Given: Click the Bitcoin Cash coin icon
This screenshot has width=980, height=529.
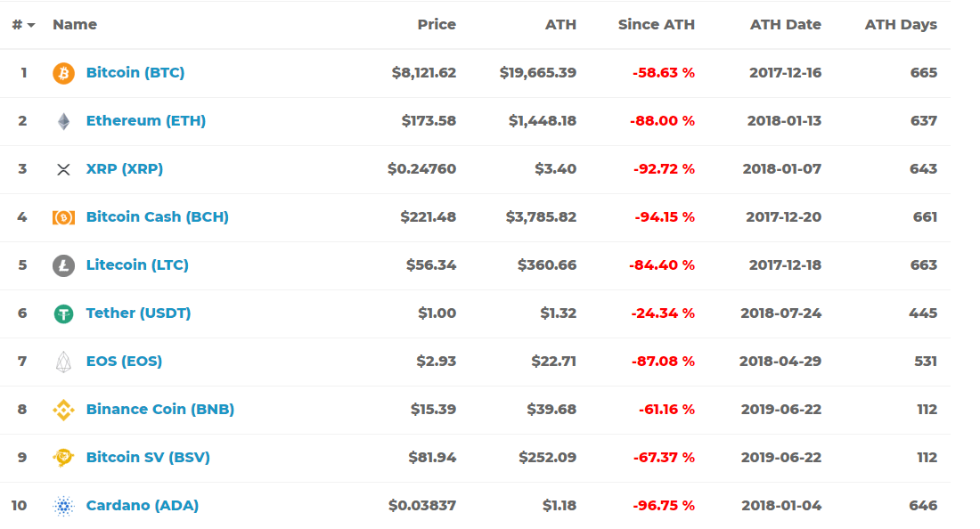Looking at the screenshot, I should tap(62, 216).
